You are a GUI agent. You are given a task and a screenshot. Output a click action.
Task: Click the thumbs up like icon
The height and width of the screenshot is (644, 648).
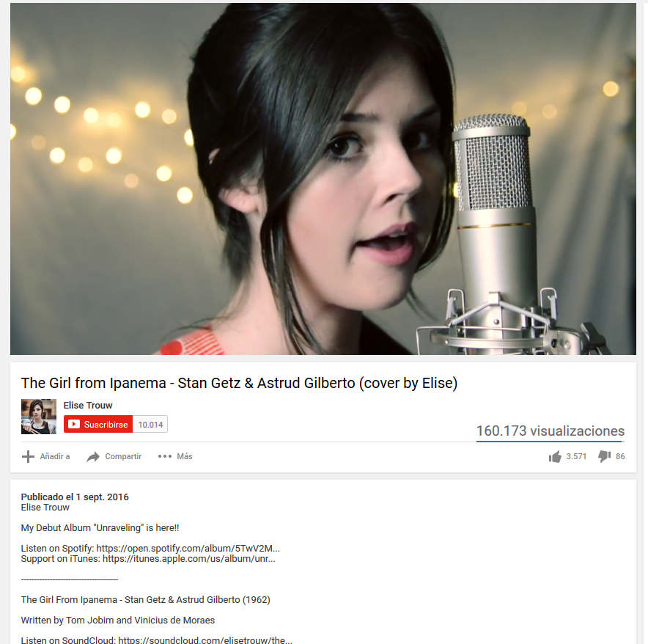555,457
